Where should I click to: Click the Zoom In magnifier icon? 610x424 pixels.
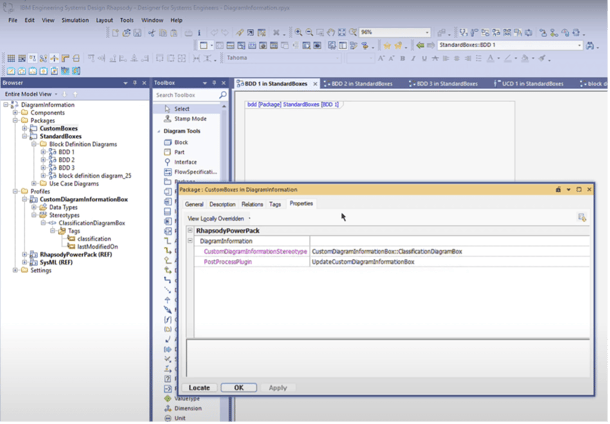pos(298,33)
